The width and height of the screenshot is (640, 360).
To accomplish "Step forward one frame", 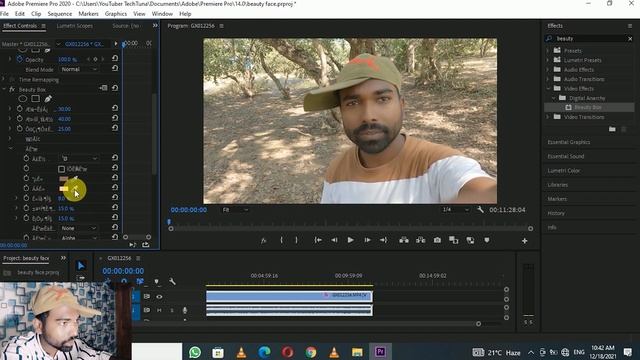I will 367,240.
